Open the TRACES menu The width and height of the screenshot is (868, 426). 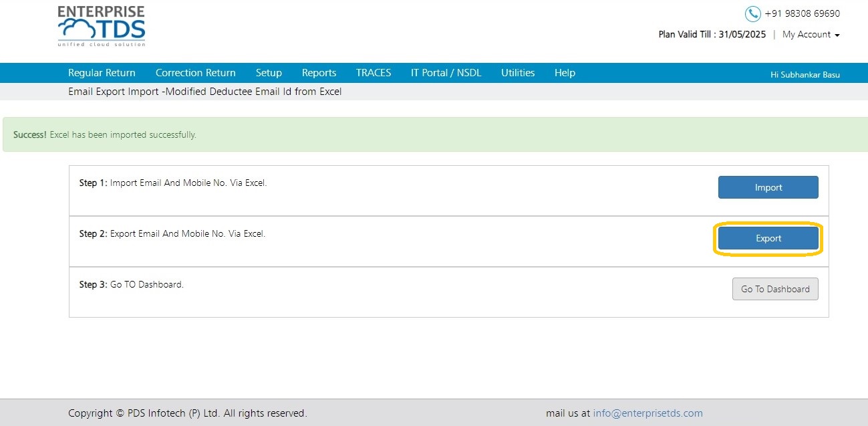[x=374, y=73]
